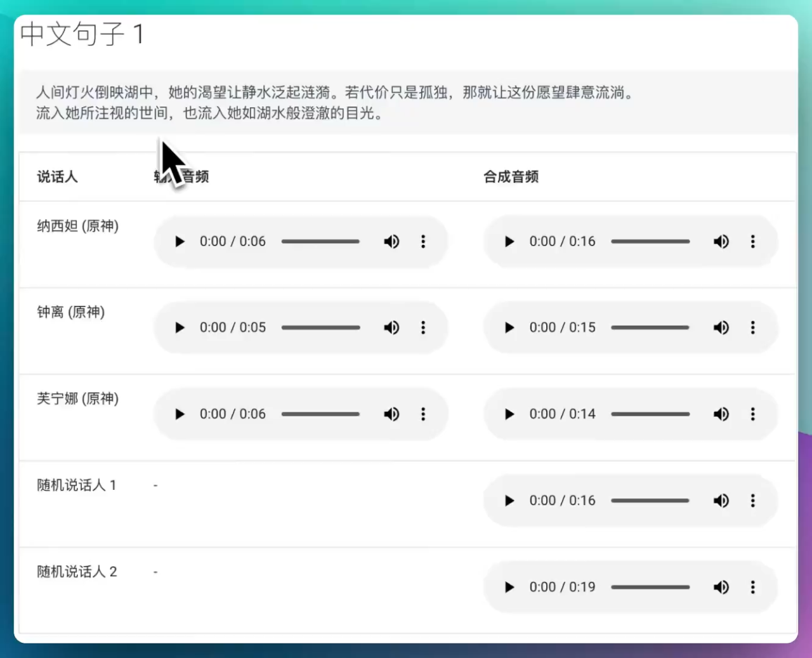Image resolution: width=812 pixels, height=658 pixels.
Task: Mute the 纳西妲 input audio player
Action: pyautogui.click(x=391, y=242)
